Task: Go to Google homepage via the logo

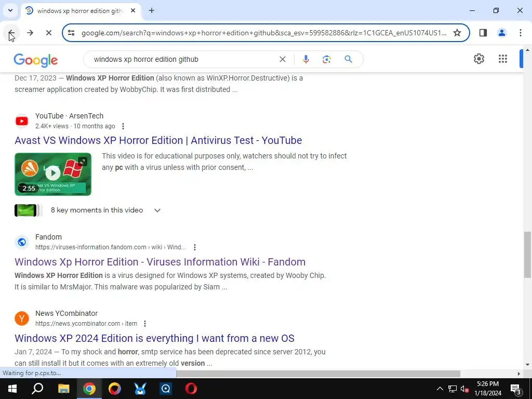Action: coord(36,60)
